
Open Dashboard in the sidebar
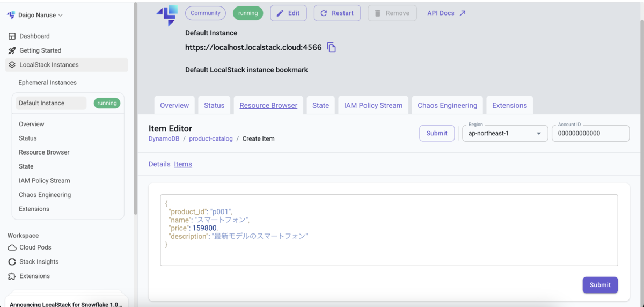pyautogui.click(x=34, y=36)
